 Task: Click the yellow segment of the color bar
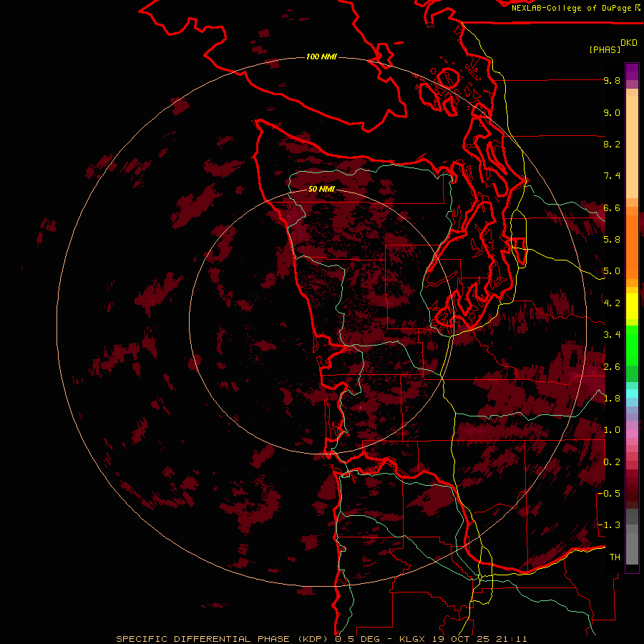[632, 306]
